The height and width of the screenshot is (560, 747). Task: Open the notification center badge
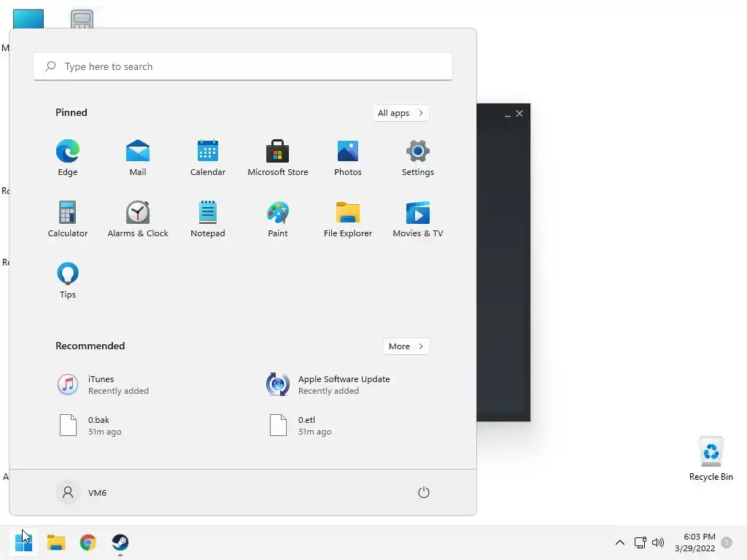(x=727, y=542)
